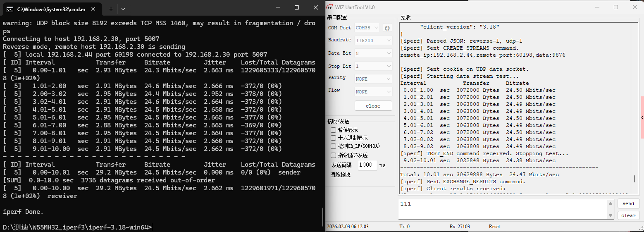
Task: Enable 指令循环发送 loop sending
Action: click(334, 155)
